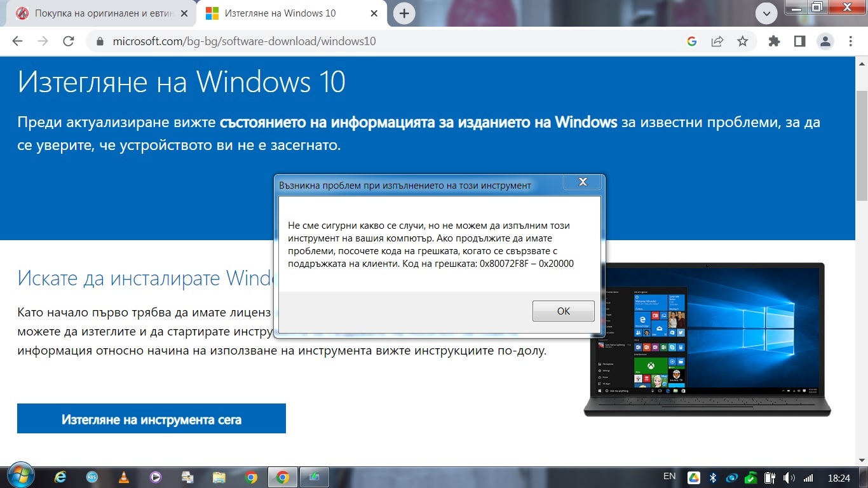Open the Bluetooth tray icon
Screen dimensions: 868x488
[713, 478]
